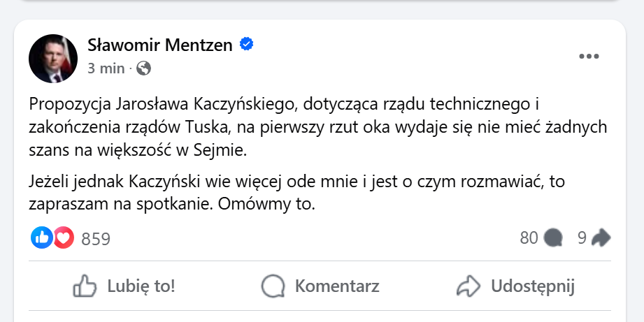644x322 pixels.
Task: Click the arrow icon of Udostępnij
Action: [x=466, y=286]
